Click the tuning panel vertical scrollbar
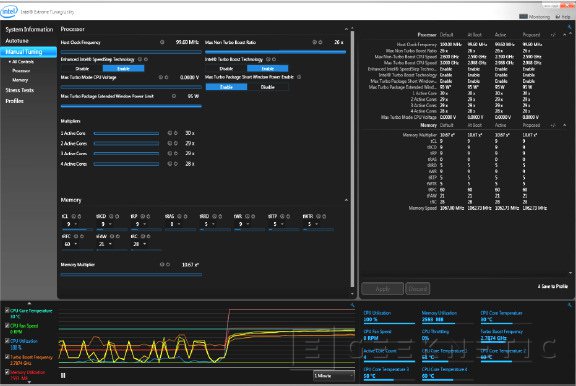 pos(353,158)
